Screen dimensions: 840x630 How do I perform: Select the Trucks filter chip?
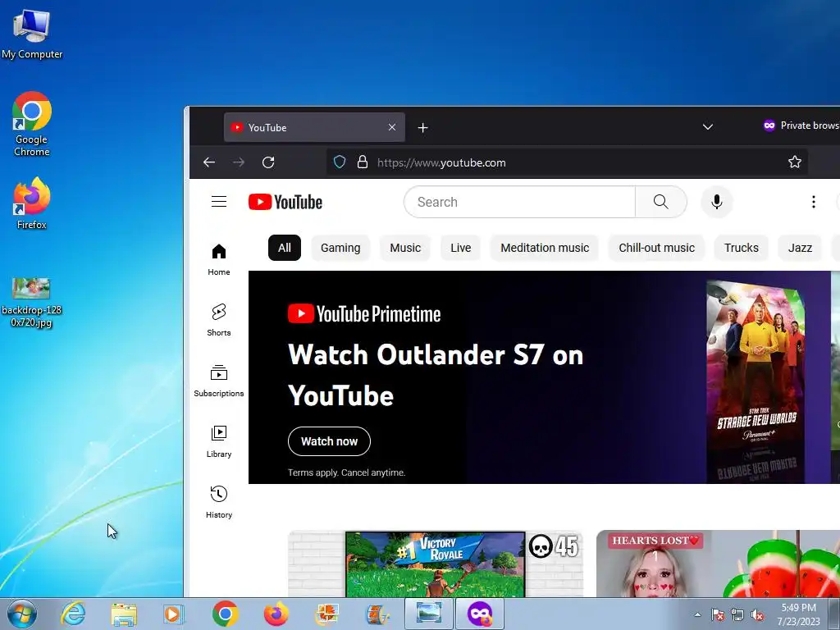tap(741, 248)
